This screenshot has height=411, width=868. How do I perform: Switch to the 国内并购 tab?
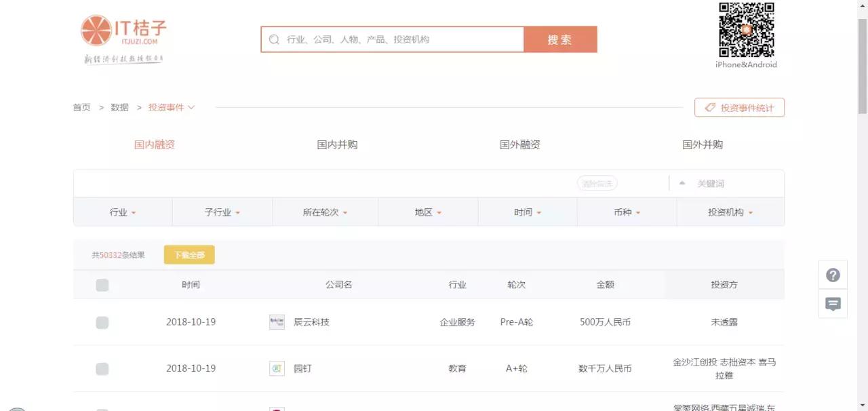coord(336,144)
